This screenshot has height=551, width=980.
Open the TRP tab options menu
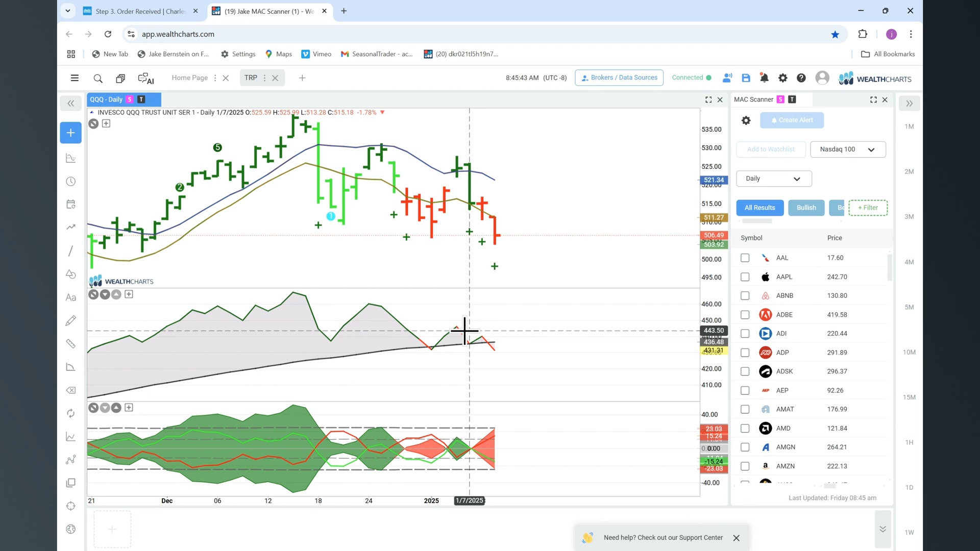(x=264, y=78)
